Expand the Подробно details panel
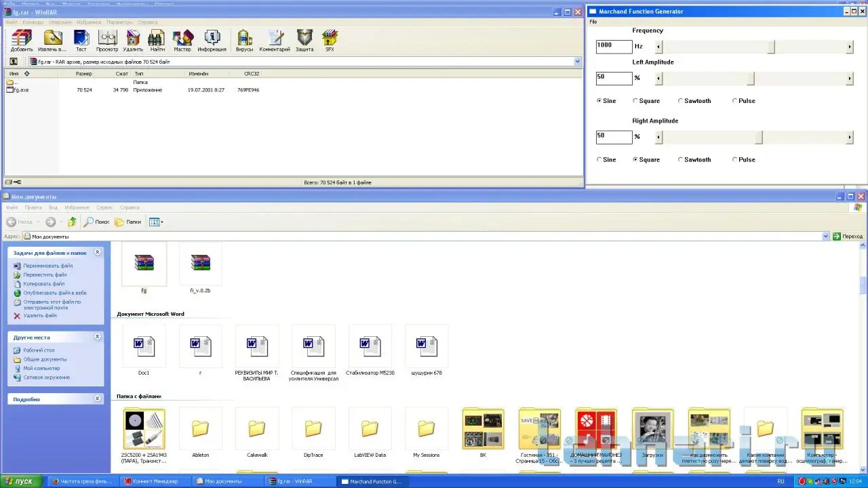 97,399
